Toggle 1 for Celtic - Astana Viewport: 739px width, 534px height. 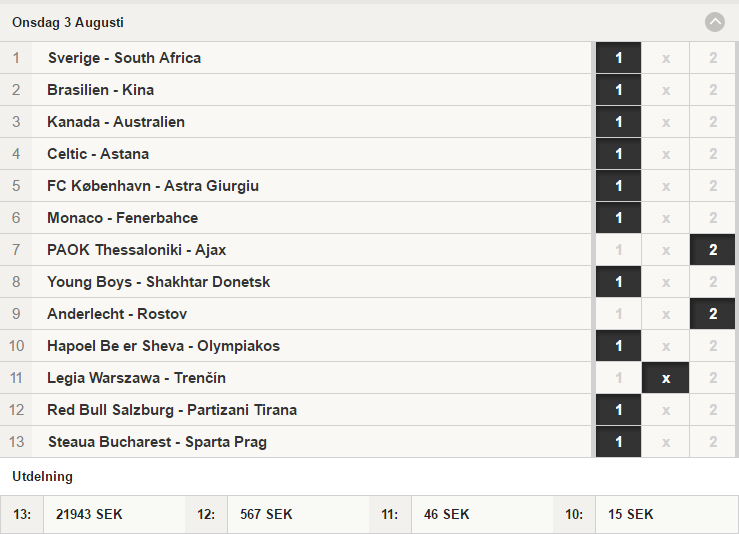[618, 154]
